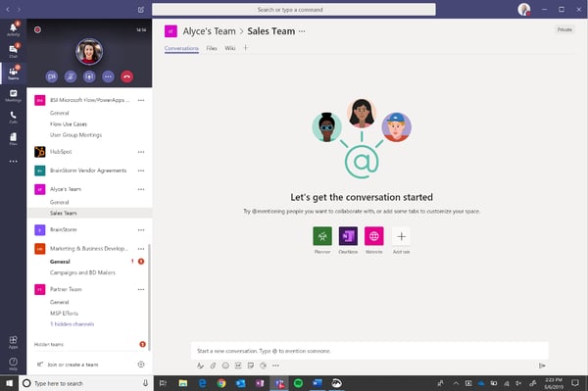The image size is (588, 391).
Task: Switch to the Files tab
Action: pyautogui.click(x=212, y=48)
